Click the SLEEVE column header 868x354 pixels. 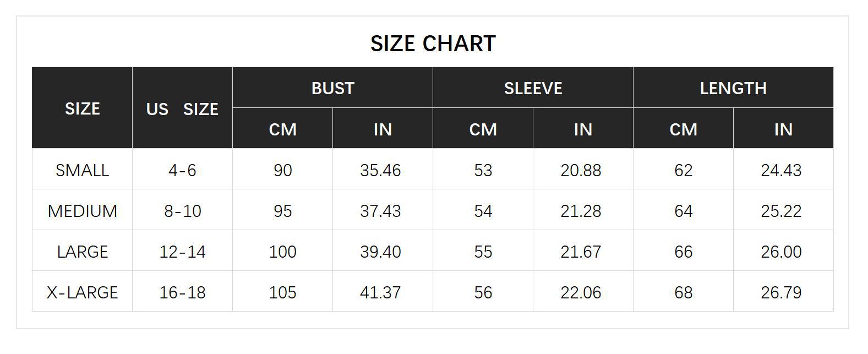coord(533,88)
